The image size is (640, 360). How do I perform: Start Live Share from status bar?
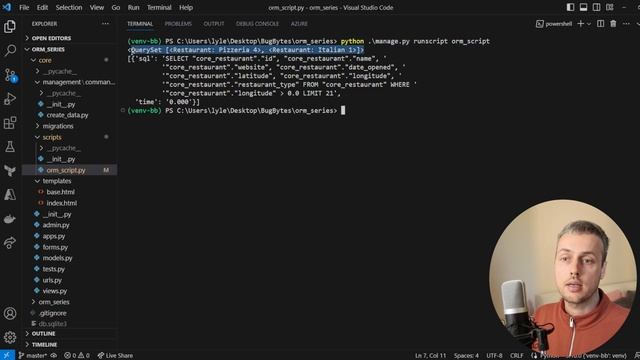click(115, 356)
